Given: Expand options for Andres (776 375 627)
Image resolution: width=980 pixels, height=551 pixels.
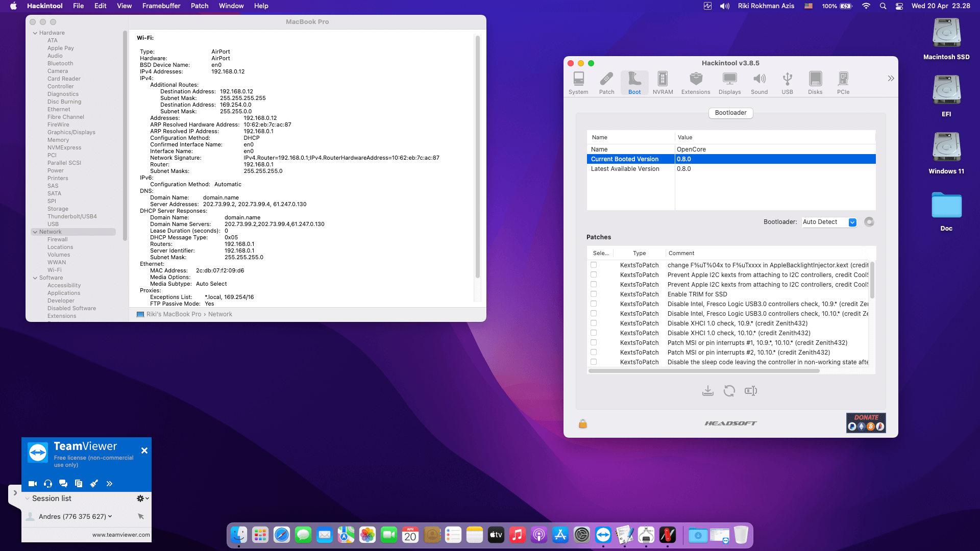Looking at the screenshot, I should point(110,516).
